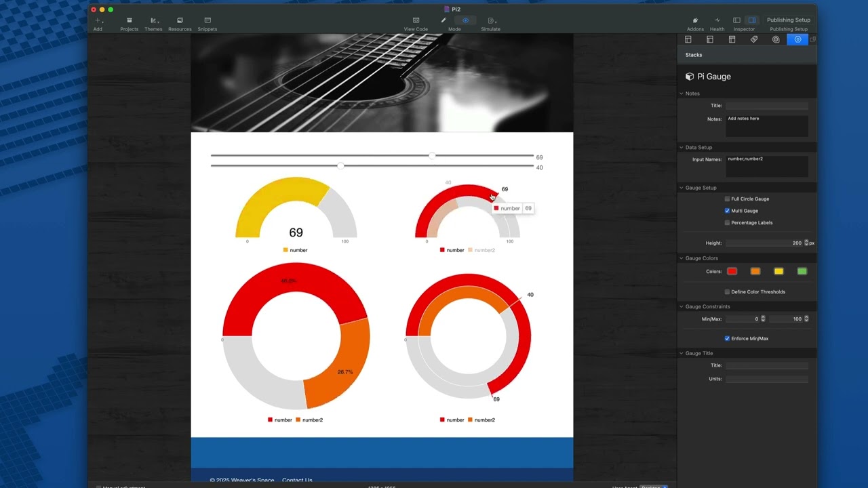The width and height of the screenshot is (868, 488).
Task: Select the first inspector tab icon
Action: click(x=688, y=39)
